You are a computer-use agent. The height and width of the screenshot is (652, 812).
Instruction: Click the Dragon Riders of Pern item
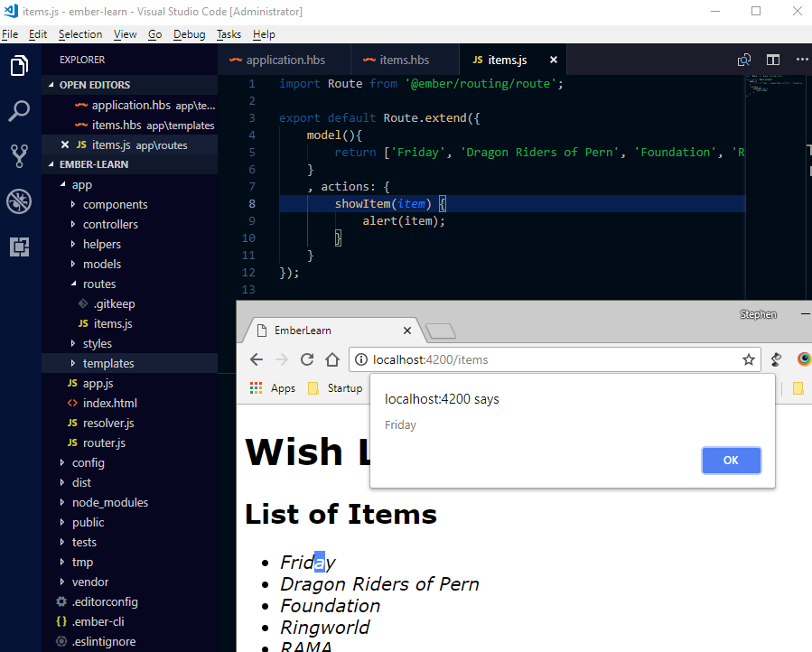pyautogui.click(x=379, y=584)
